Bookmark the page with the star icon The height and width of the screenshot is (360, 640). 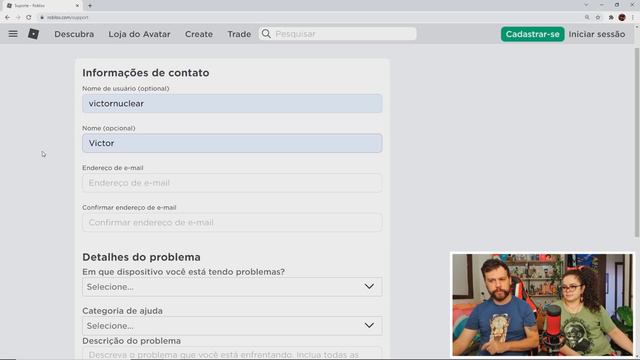pyautogui.click(x=598, y=17)
